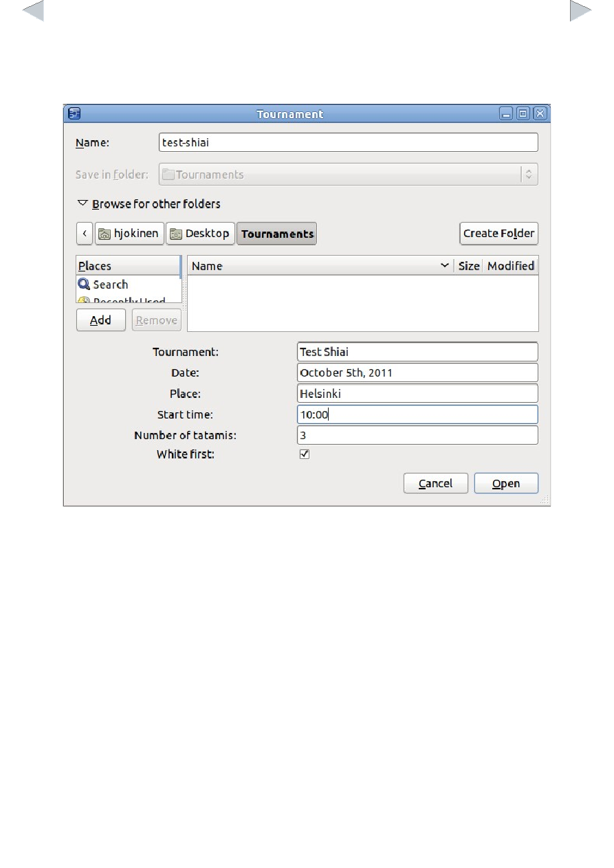Click the Name file name input field

coord(349,142)
